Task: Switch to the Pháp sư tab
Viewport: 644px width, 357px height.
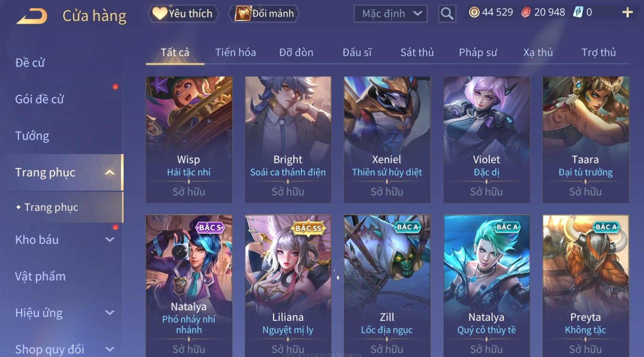Action: point(478,53)
